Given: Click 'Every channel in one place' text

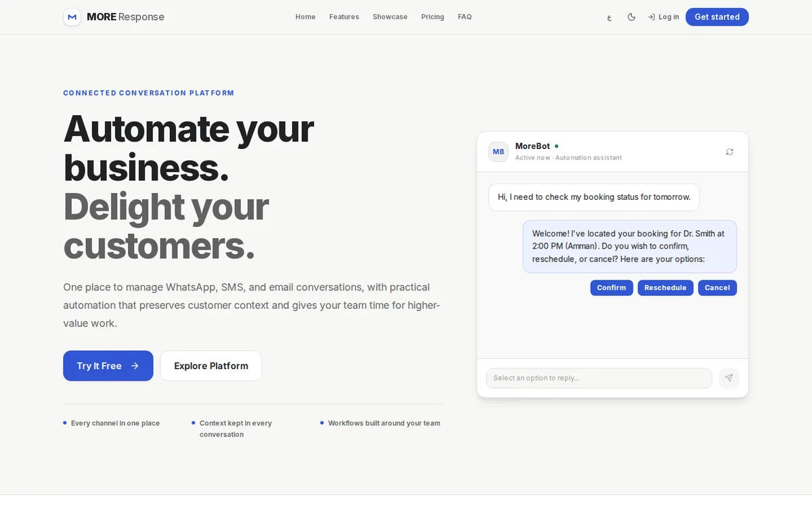Looking at the screenshot, I should pos(115,423).
